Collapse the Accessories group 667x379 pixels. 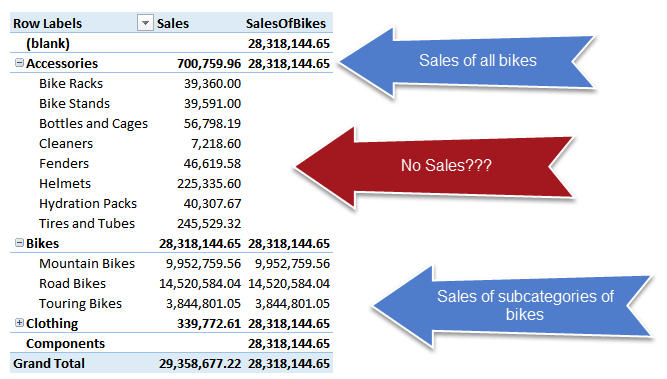19,63
